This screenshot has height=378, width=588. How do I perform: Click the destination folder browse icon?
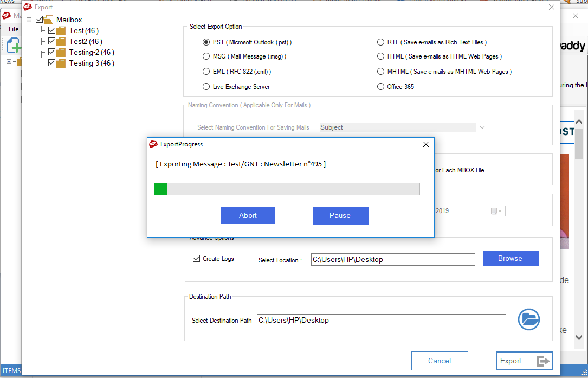[529, 319]
